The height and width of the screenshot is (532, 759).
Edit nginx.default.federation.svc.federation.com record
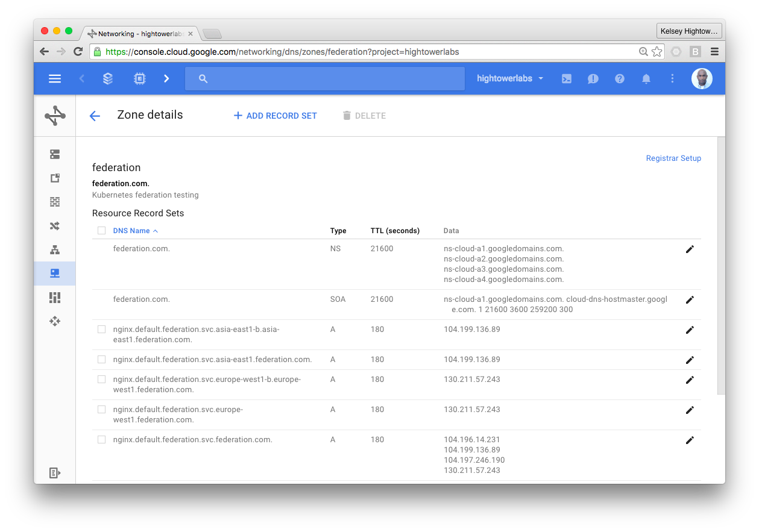(690, 440)
